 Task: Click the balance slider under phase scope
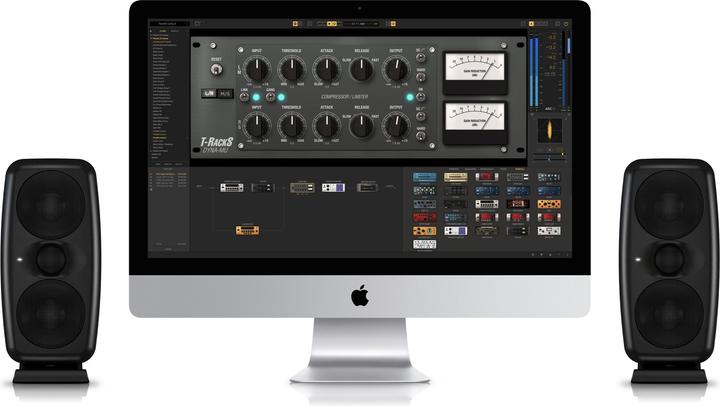(550, 158)
